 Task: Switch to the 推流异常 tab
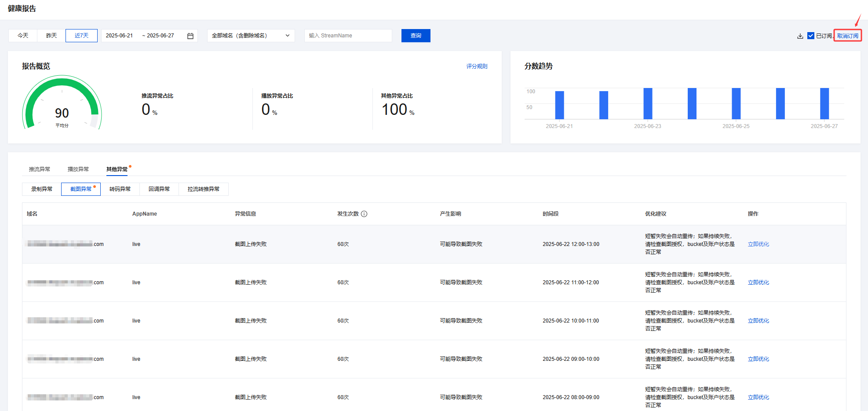(40, 169)
